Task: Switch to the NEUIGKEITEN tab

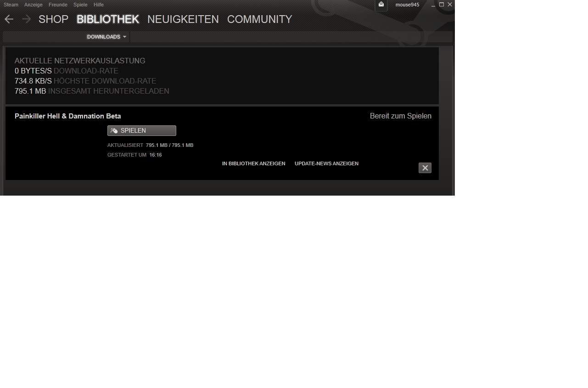Action: click(x=183, y=19)
